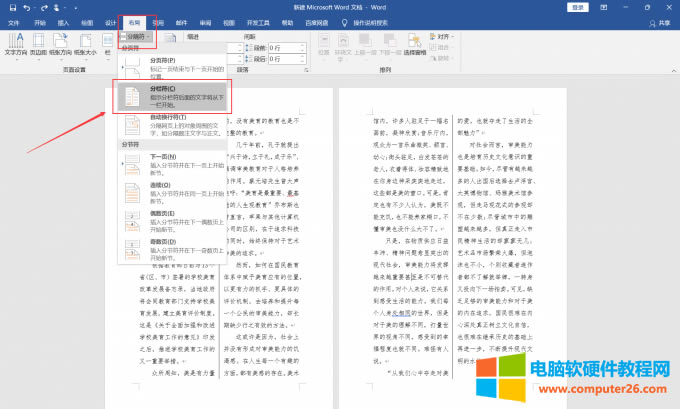
Task: Click the 登录 (Sign in) button
Action: pyautogui.click(x=578, y=6)
